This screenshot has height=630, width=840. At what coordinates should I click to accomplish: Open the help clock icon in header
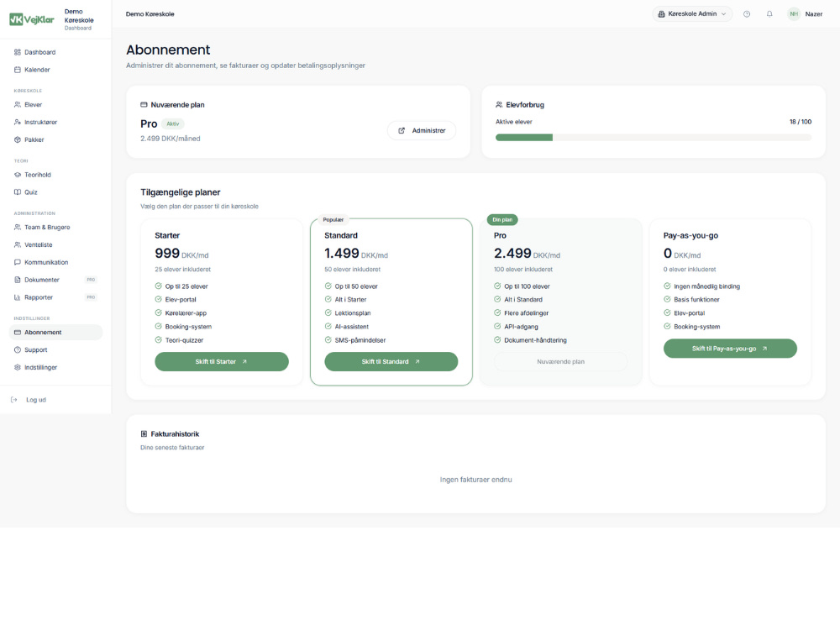[746, 14]
